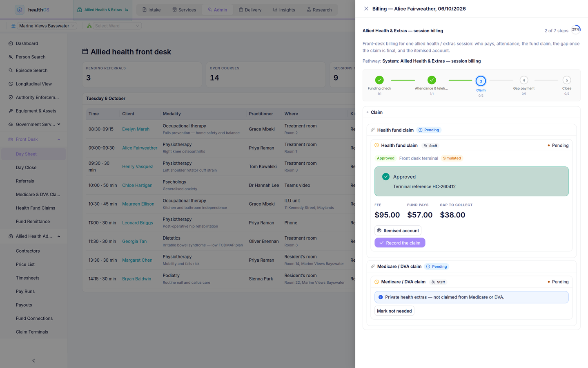Switch to the Services tab
The width and height of the screenshot is (588, 368).
click(184, 10)
